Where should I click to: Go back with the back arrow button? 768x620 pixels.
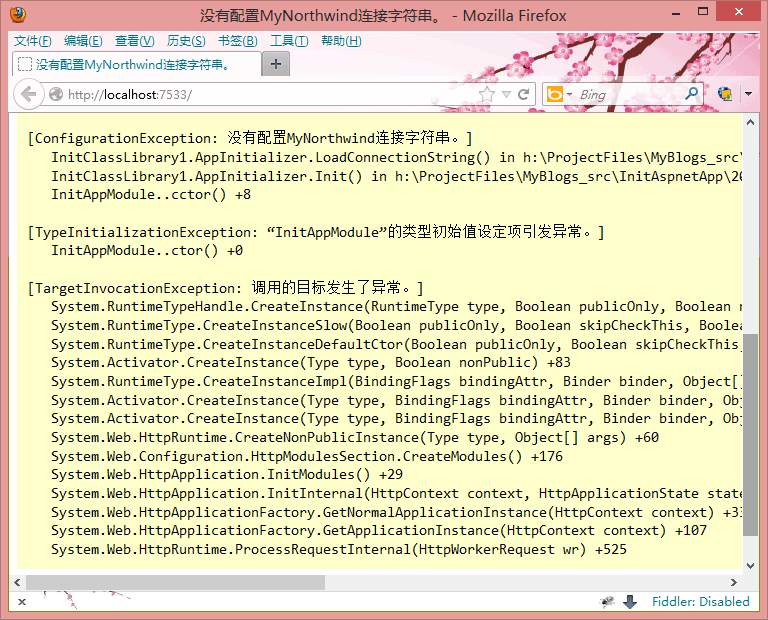(x=29, y=94)
